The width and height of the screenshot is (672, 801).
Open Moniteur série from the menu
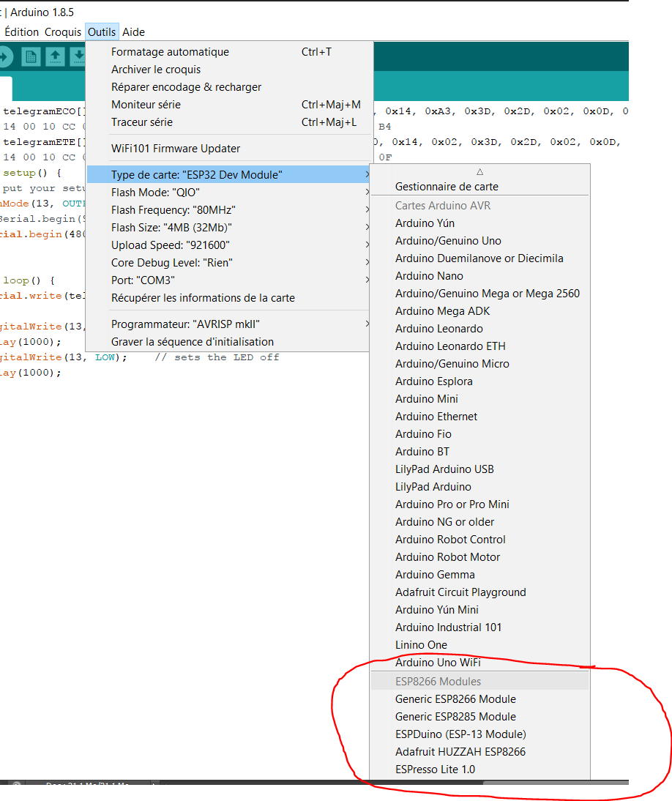(146, 105)
